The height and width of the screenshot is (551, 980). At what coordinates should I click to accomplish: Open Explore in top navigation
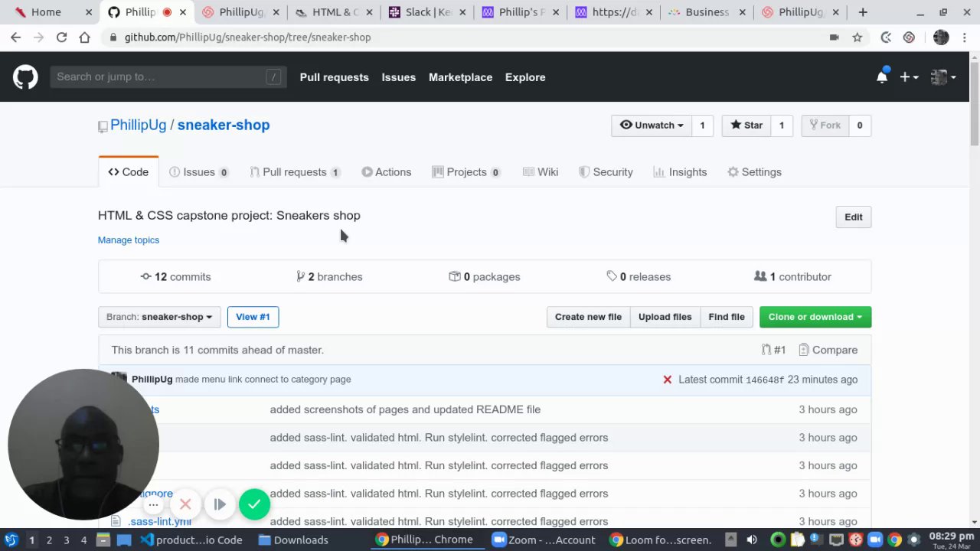[525, 77]
